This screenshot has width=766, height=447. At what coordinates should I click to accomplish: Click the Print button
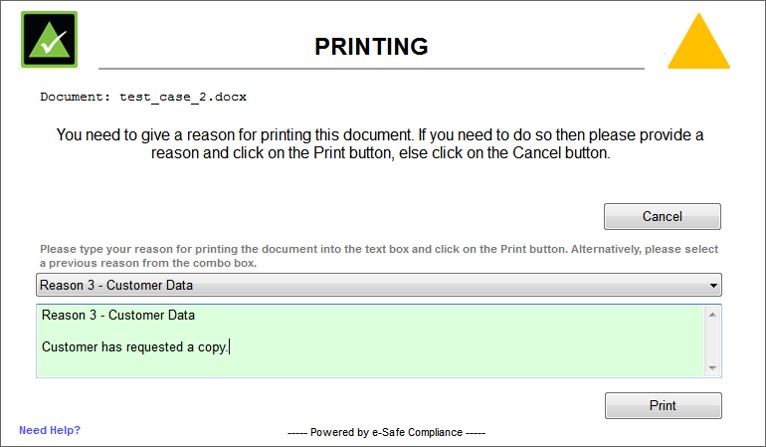tap(663, 405)
